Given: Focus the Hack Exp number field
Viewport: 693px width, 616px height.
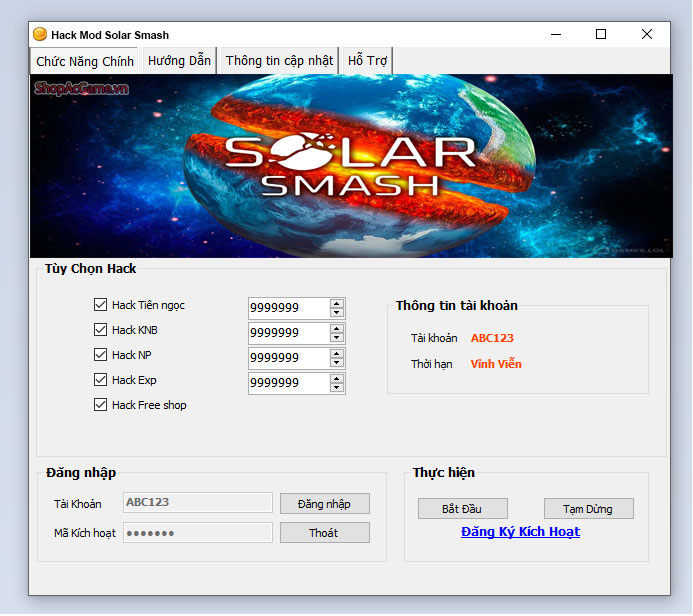Looking at the screenshot, I should [x=289, y=384].
